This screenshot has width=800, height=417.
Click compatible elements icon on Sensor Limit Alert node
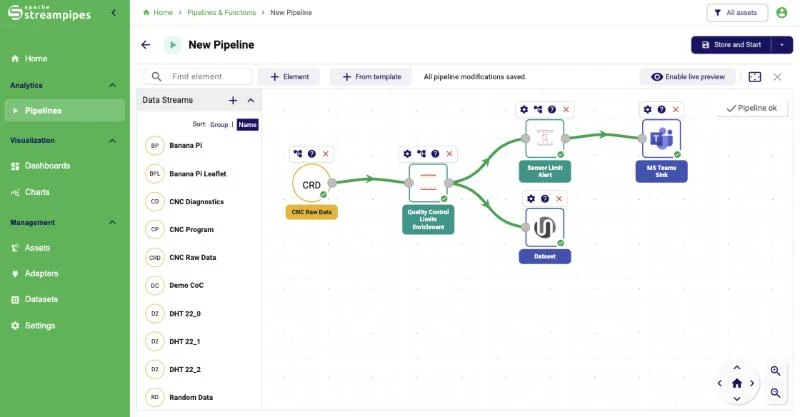coord(538,109)
